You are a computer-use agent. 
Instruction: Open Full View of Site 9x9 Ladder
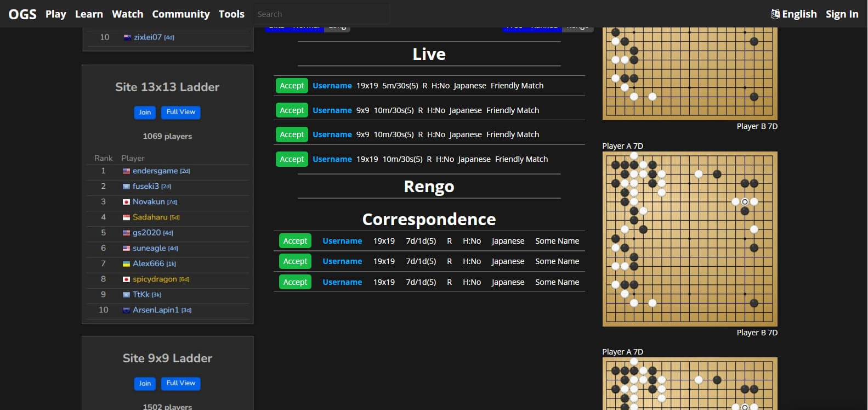tap(180, 383)
